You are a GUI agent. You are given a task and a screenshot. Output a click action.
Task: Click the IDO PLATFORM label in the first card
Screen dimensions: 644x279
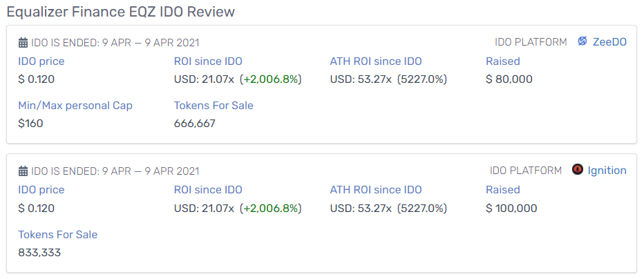pyautogui.click(x=531, y=42)
